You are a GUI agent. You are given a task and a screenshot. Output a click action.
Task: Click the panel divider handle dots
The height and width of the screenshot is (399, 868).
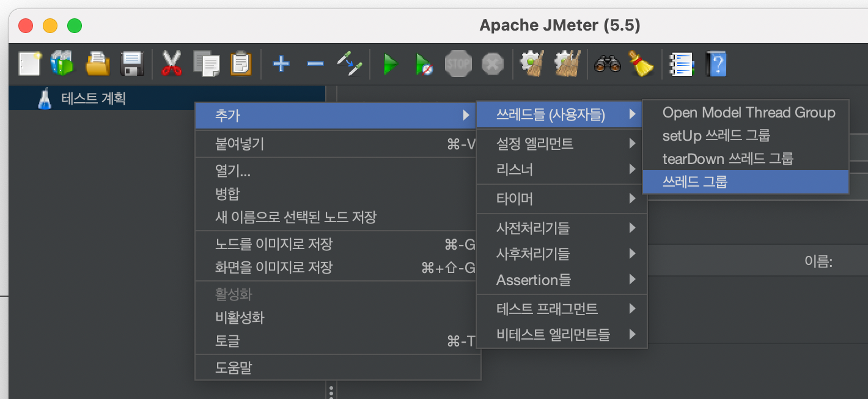click(x=331, y=391)
